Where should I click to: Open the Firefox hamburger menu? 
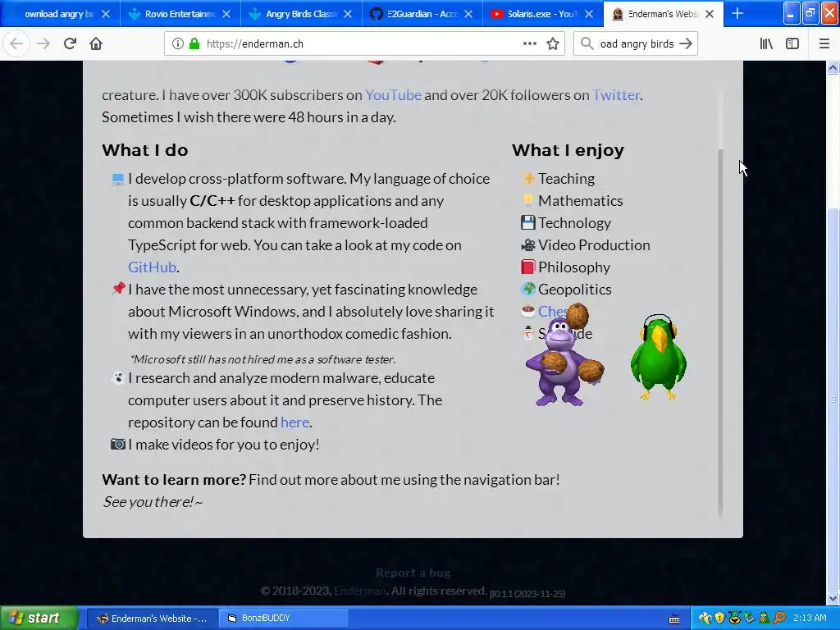coord(824,43)
